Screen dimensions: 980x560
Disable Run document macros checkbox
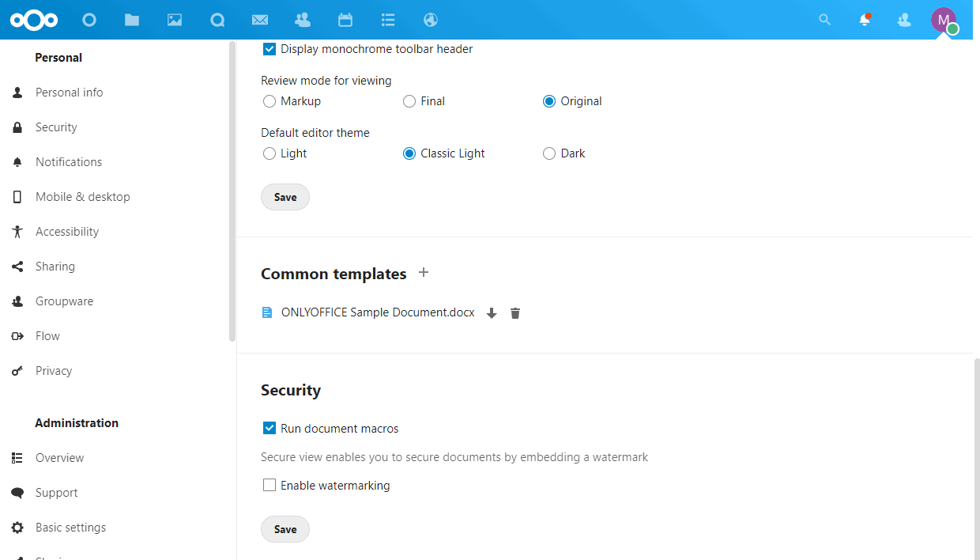[269, 429]
